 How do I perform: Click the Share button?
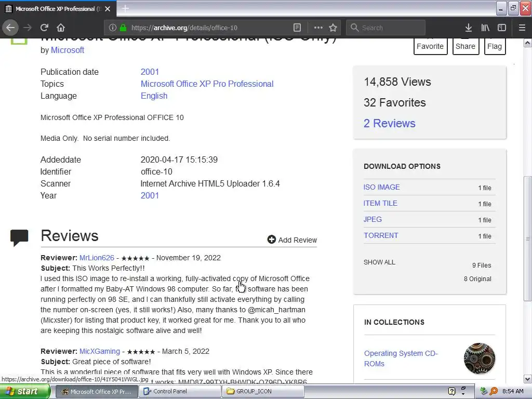pyautogui.click(x=465, y=46)
